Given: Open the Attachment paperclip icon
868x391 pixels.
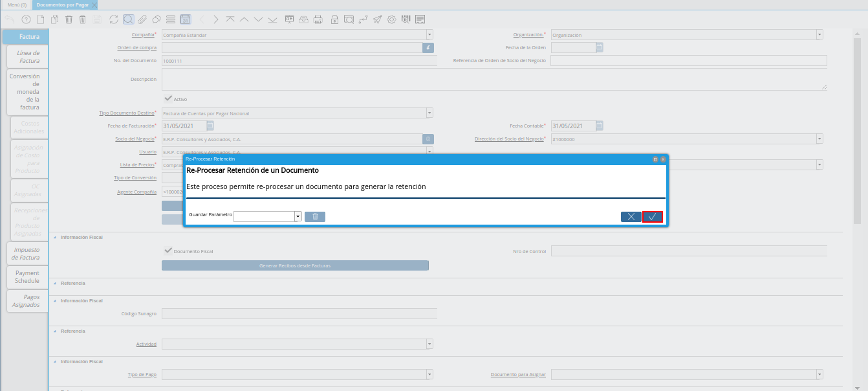Looking at the screenshot, I should [x=142, y=19].
